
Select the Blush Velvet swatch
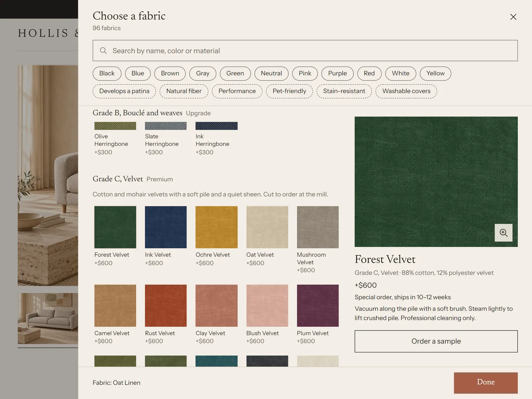267,306
